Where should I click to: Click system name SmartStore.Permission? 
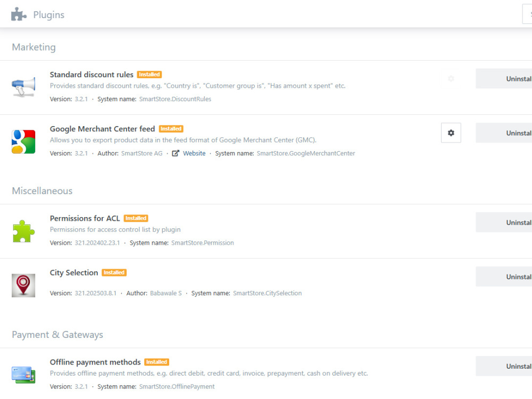[203, 243]
